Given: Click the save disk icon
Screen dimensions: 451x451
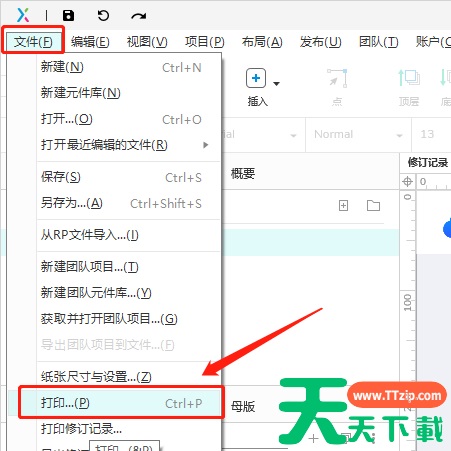Looking at the screenshot, I should (69, 15).
